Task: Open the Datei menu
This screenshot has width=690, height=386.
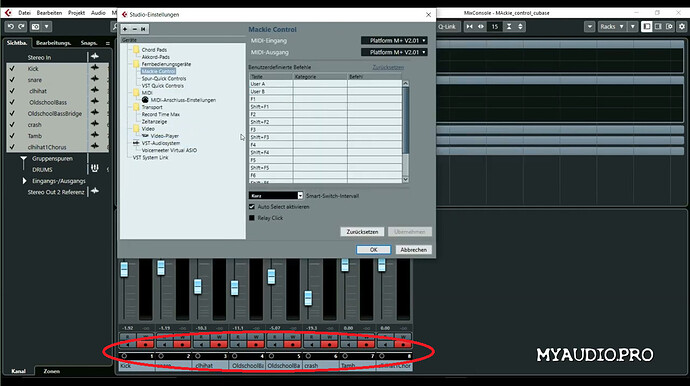Action: pos(25,13)
